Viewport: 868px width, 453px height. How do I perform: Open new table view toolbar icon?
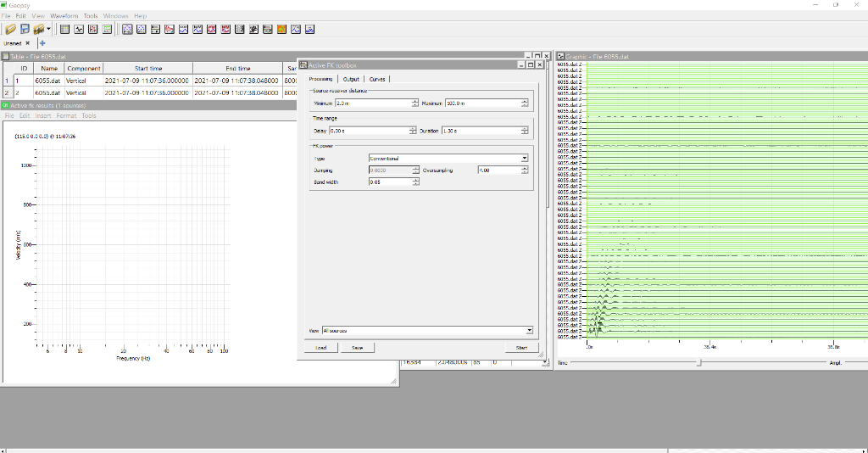pyautogui.click(x=64, y=29)
